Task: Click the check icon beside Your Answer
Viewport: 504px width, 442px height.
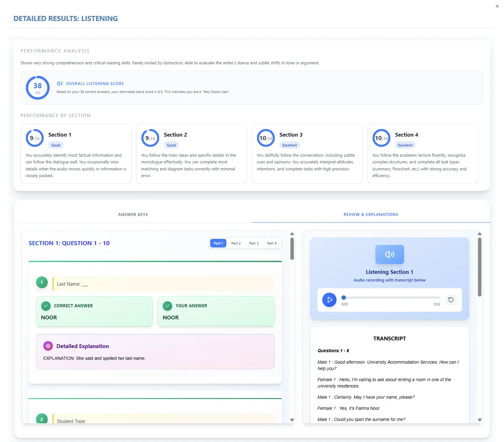Action: 167,306
